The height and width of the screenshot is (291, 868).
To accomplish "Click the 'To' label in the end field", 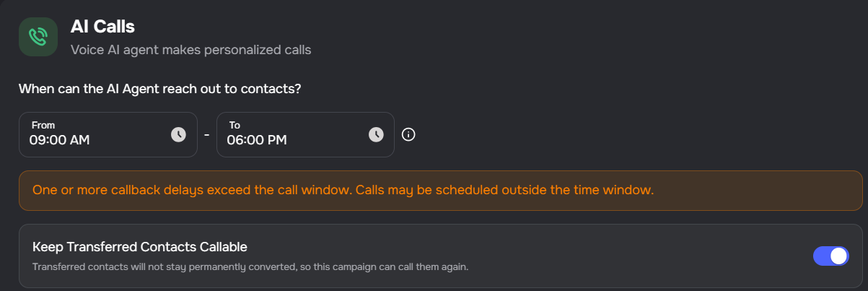I will pos(234,125).
